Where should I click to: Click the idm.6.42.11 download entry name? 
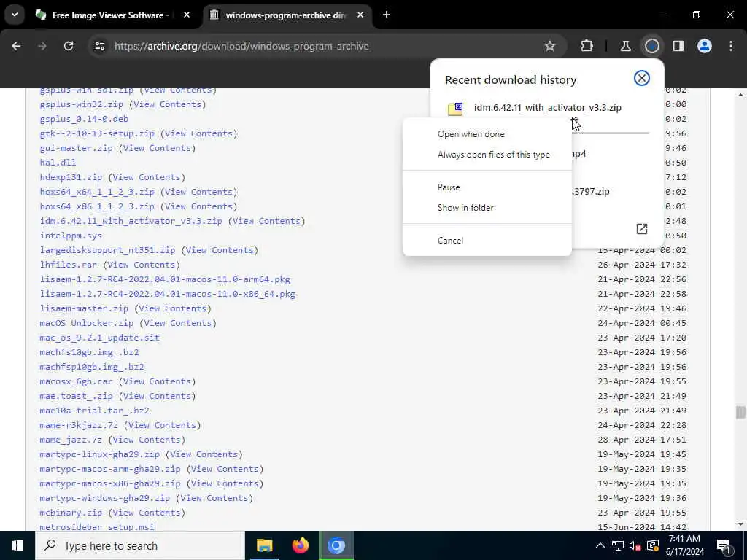[547, 108]
